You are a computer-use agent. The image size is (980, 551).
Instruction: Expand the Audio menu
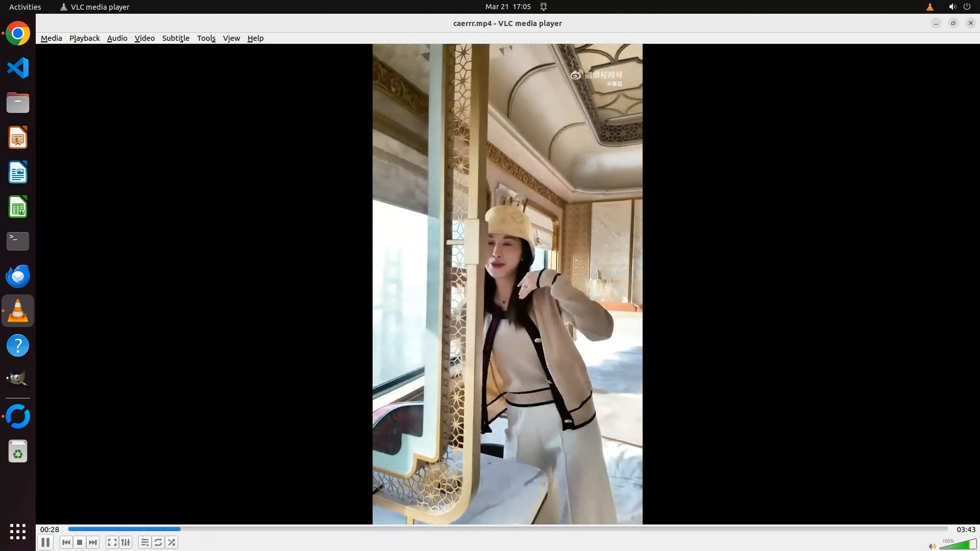click(117, 38)
